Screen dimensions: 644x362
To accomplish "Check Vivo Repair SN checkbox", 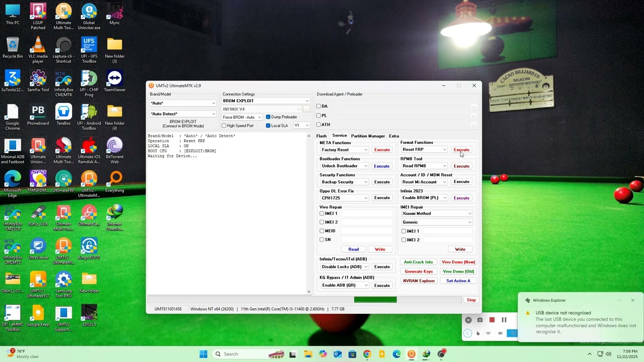I will tap(322, 239).
